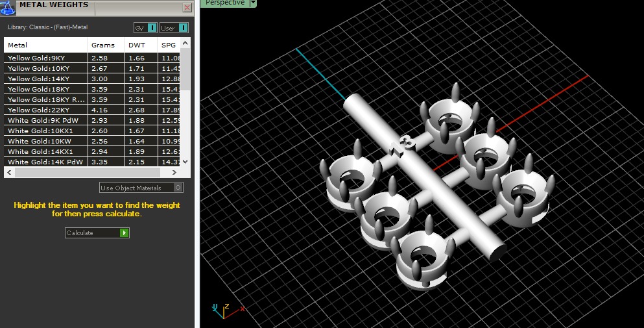Image resolution: width=644 pixels, height=328 pixels.
Task: Select the Perspective viewport tab
Action: click(225, 3)
